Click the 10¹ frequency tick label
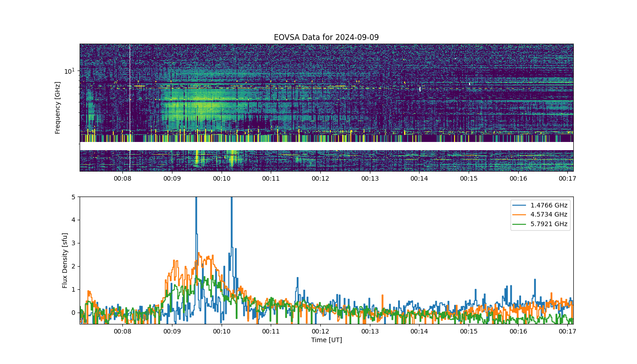The image size is (637, 364). [70, 71]
